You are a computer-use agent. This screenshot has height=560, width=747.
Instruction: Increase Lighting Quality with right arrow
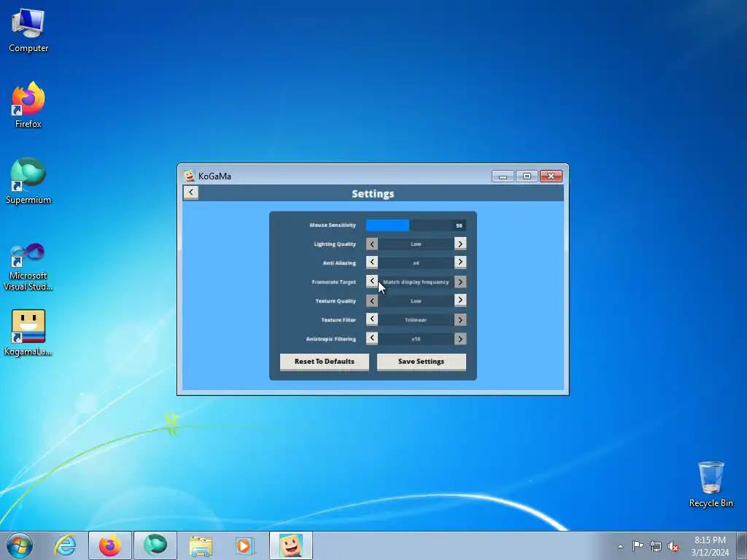[460, 244]
